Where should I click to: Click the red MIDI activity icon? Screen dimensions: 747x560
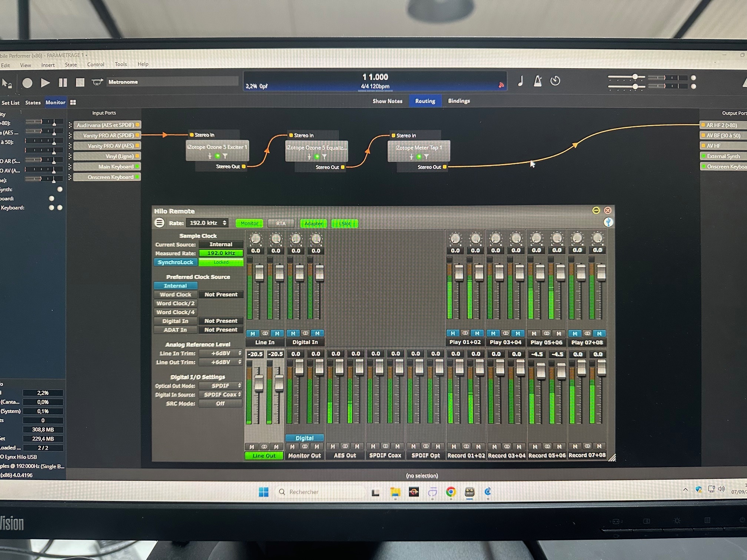[x=501, y=86]
